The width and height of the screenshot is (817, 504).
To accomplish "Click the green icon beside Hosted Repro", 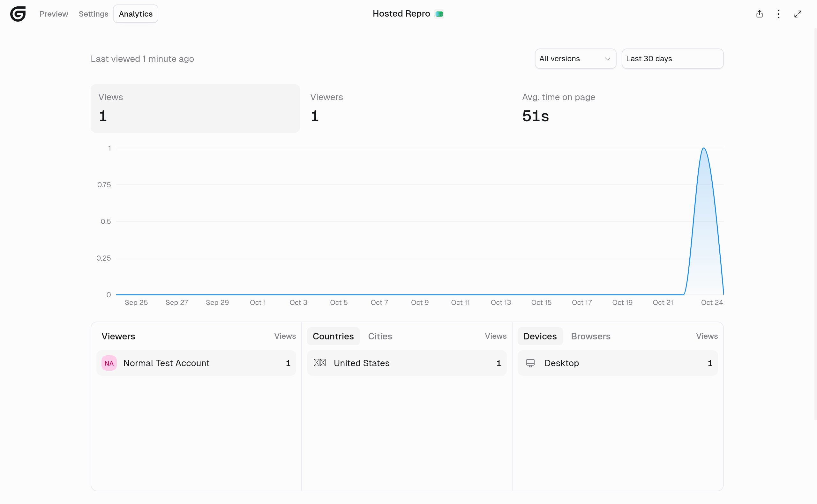I will pyautogui.click(x=439, y=14).
